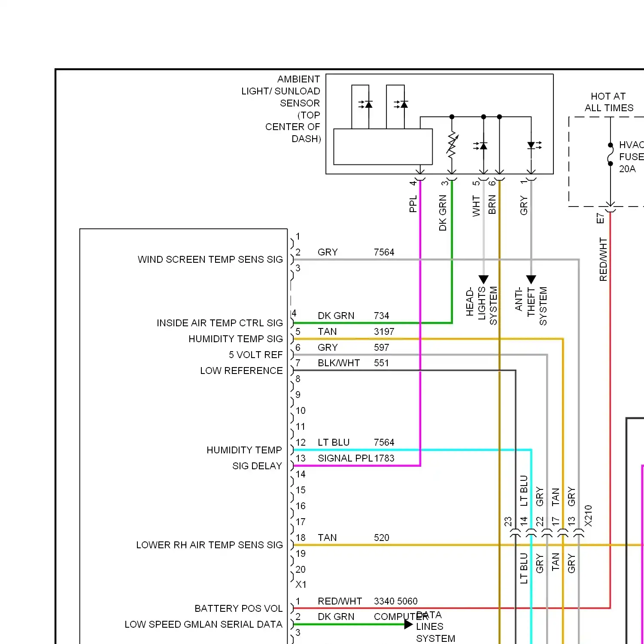Click the LED symbol above sensor pin 1
644x644 pixels.
(x=534, y=145)
